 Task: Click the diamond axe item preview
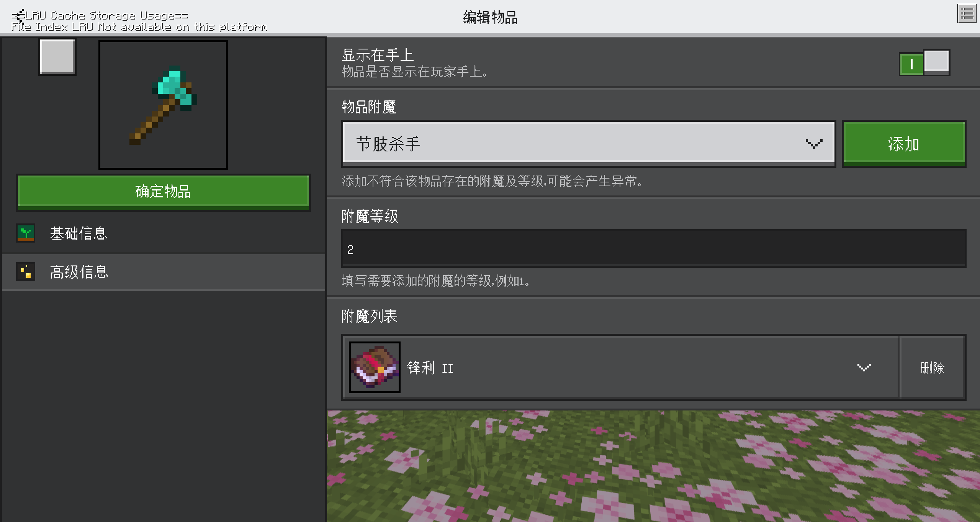[x=163, y=105]
